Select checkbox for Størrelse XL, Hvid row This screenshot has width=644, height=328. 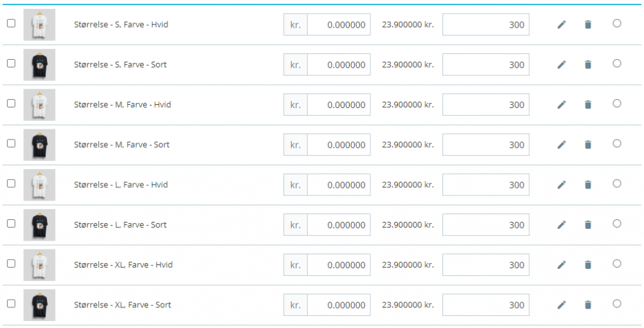[x=11, y=264]
